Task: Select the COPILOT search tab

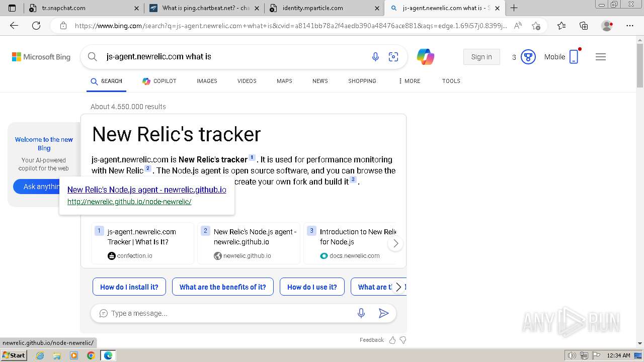Action: point(159,81)
